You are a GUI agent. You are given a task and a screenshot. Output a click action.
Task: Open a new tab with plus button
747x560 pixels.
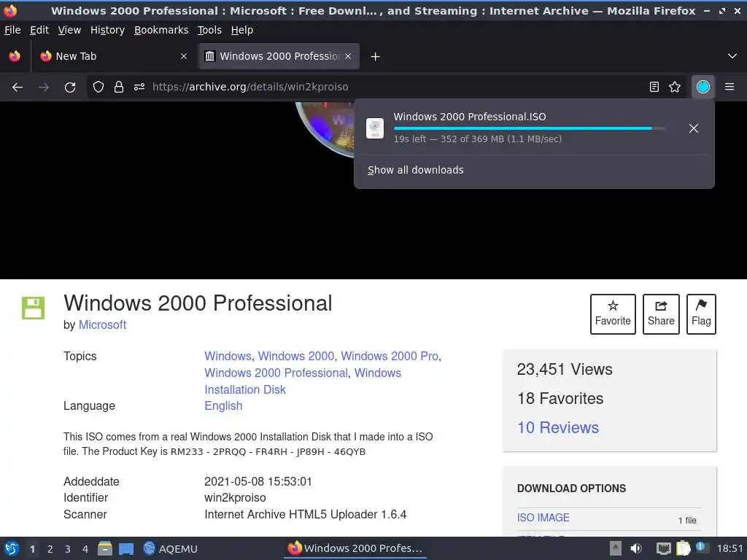point(376,57)
